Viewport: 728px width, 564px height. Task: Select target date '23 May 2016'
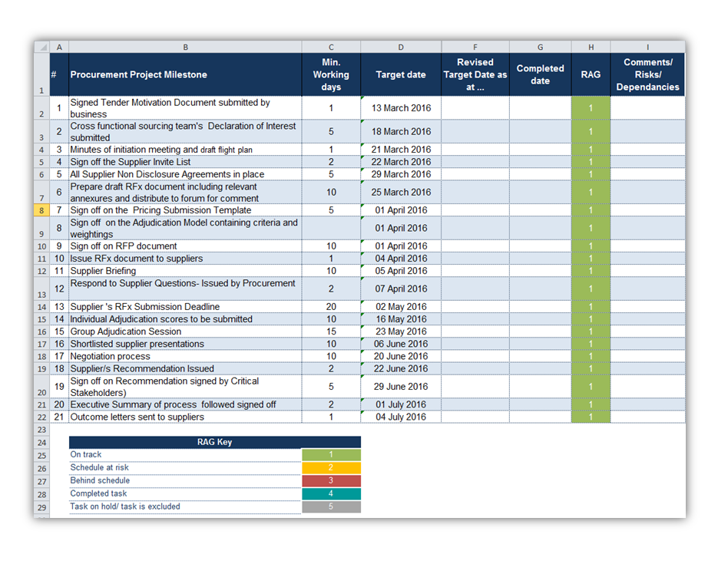[401, 331]
